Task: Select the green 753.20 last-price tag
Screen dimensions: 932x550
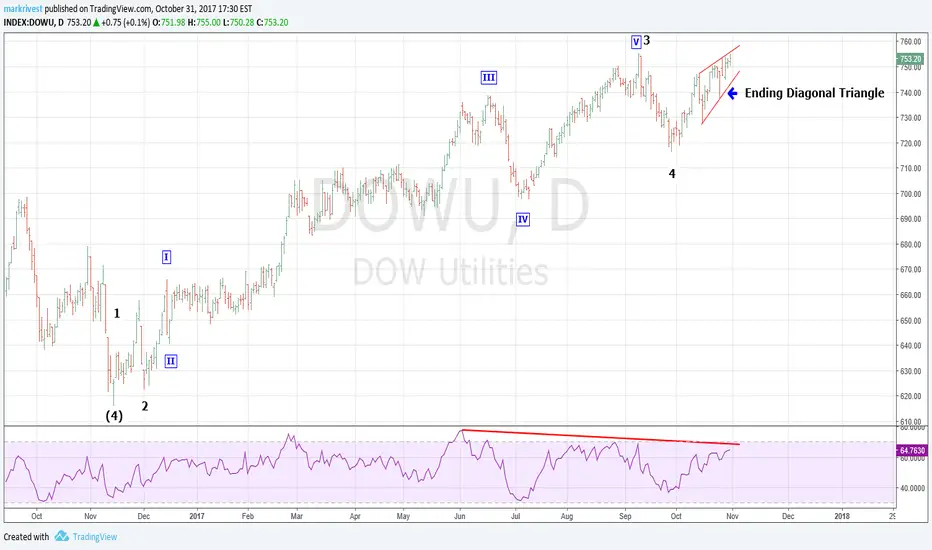Action: (x=910, y=59)
